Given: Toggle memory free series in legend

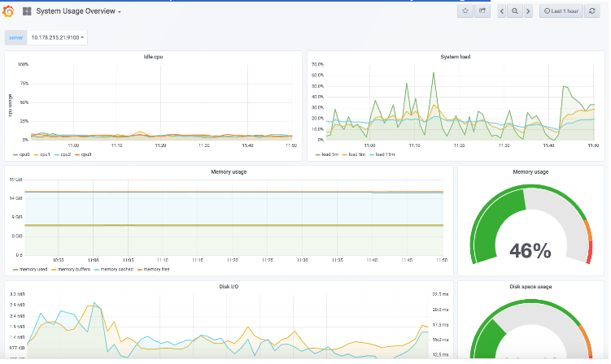Looking at the screenshot, I should tap(154, 270).
